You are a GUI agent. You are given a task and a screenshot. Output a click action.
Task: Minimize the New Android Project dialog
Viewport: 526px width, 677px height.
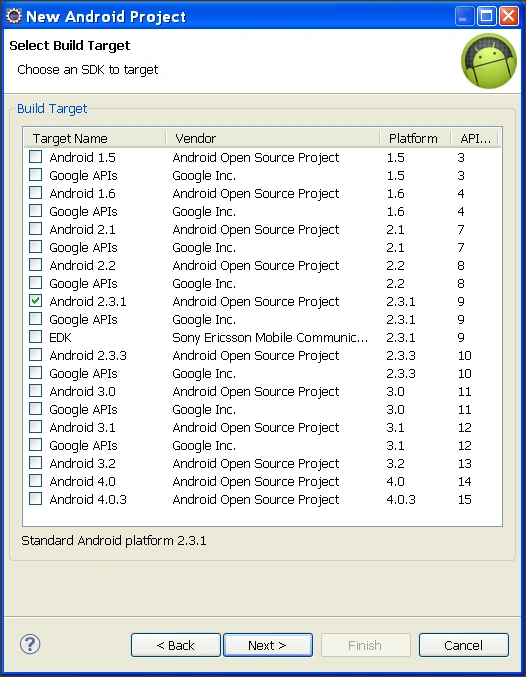click(x=465, y=17)
